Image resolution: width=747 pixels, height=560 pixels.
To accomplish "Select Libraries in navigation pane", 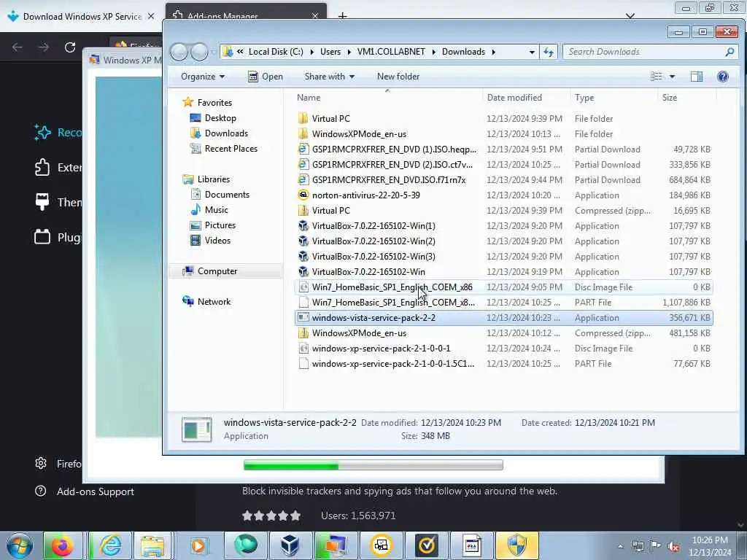I will point(214,179).
